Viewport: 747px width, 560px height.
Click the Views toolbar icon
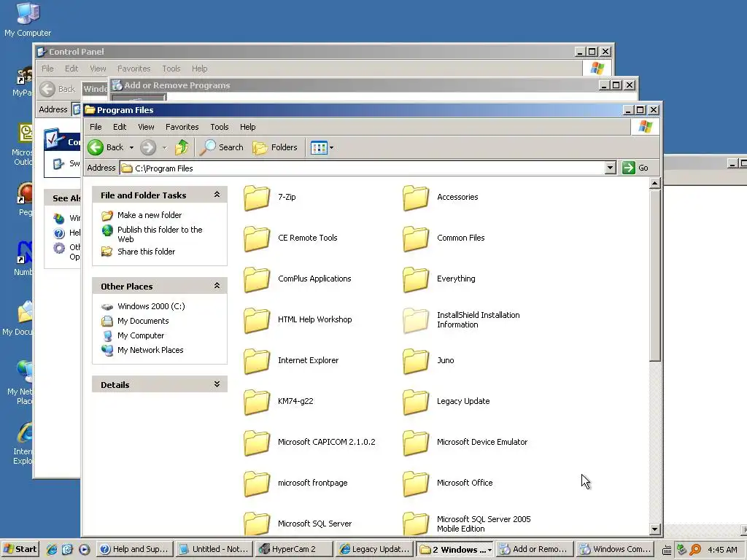tap(319, 147)
